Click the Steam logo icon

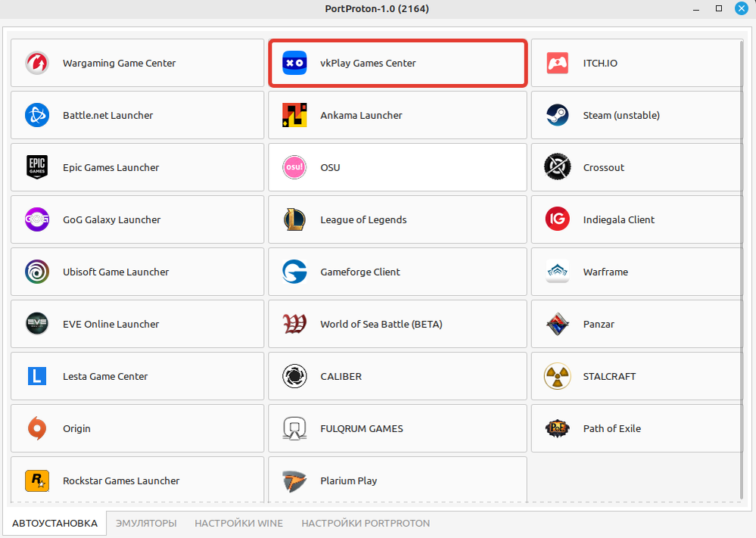point(558,115)
